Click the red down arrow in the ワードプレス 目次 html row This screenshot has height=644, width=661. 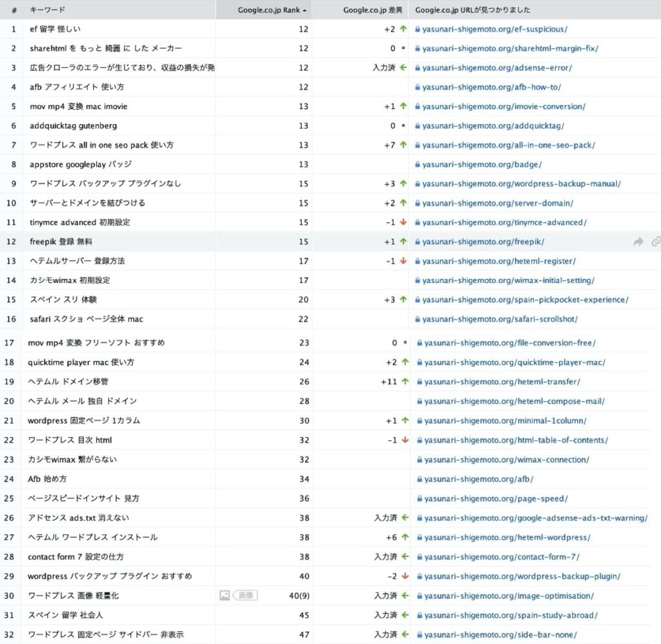coord(405,440)
